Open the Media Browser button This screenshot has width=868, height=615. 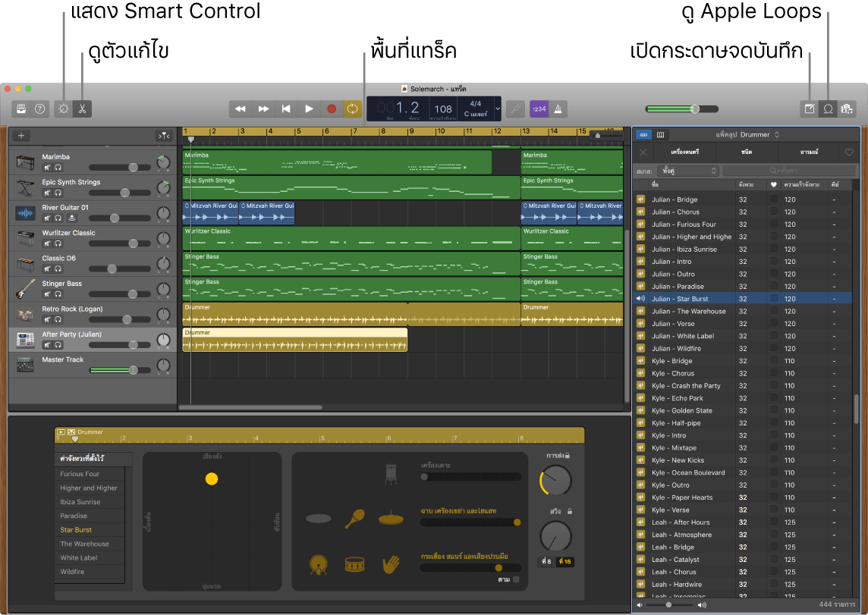coord(847,109)
